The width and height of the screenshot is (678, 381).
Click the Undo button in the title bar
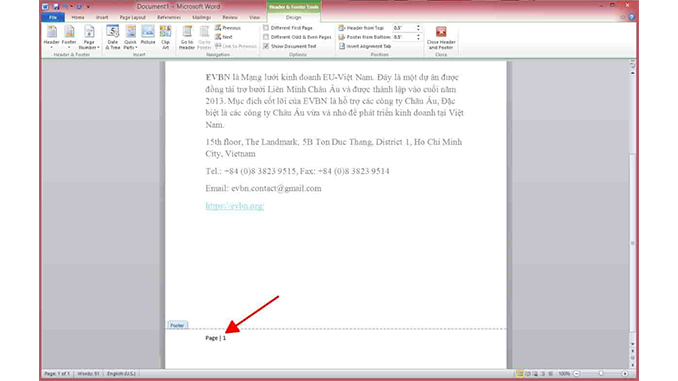click(x=66, y=6)
